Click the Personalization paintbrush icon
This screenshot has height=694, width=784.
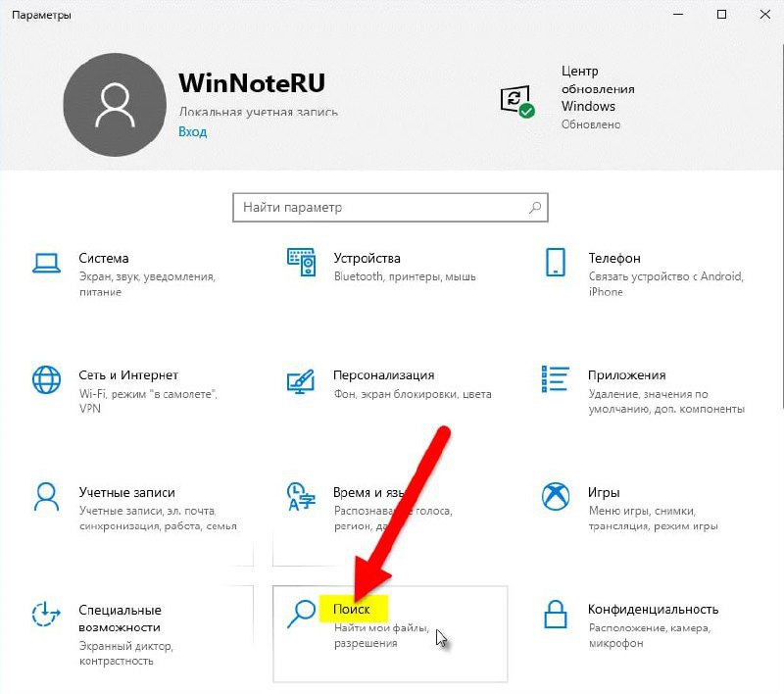pyautogui.click(x=301, y=380)
